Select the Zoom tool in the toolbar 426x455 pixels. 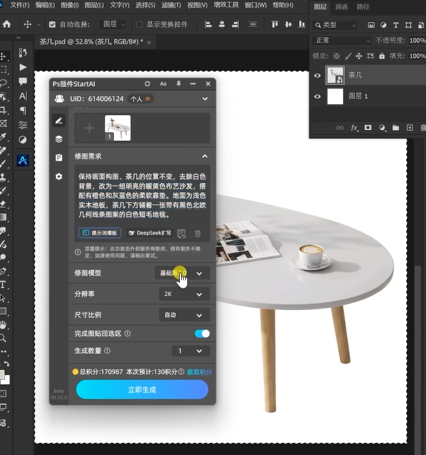pyautogui.click(x=3, y=338)
